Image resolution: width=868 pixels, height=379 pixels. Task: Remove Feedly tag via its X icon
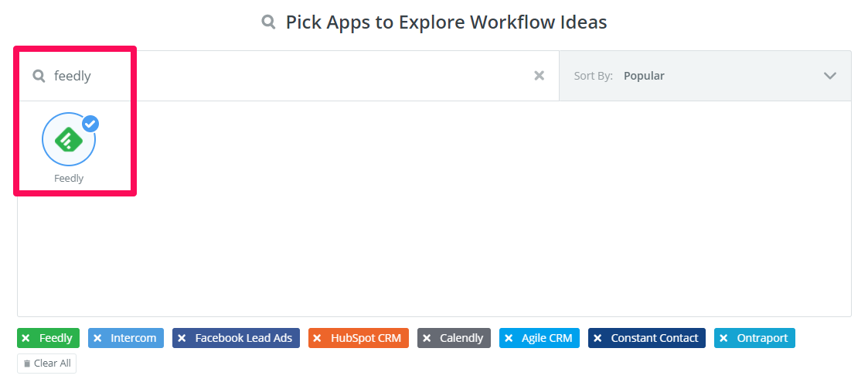26,338
